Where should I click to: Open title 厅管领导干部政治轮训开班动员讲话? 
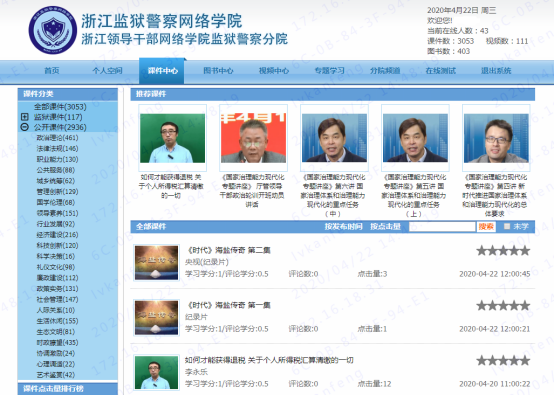(x=252, y=191)
